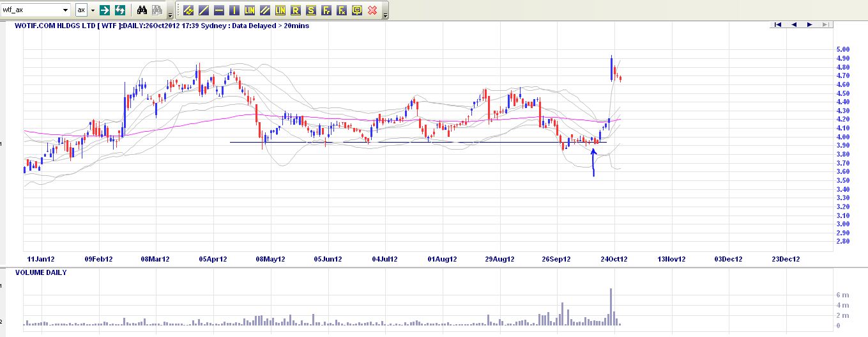Expand the ax exchange dropdown arrow
This screenshot has height=337, width=868.
coord(93,10)
